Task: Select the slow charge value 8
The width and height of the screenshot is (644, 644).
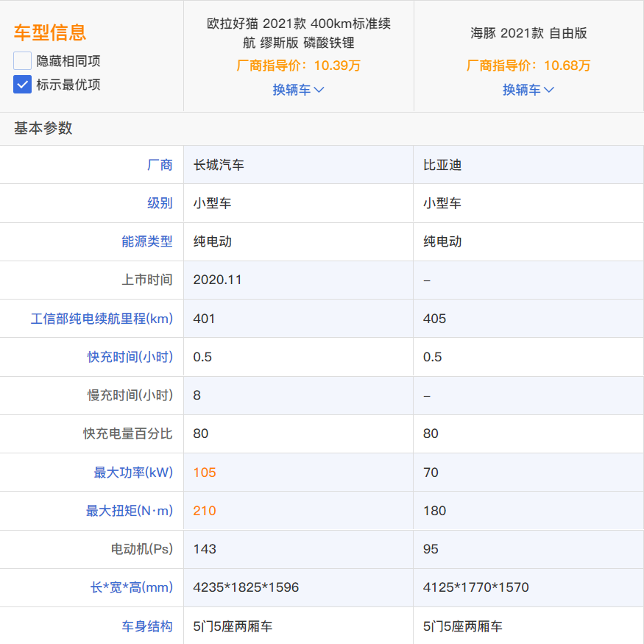Action: [x=197, y=395]
